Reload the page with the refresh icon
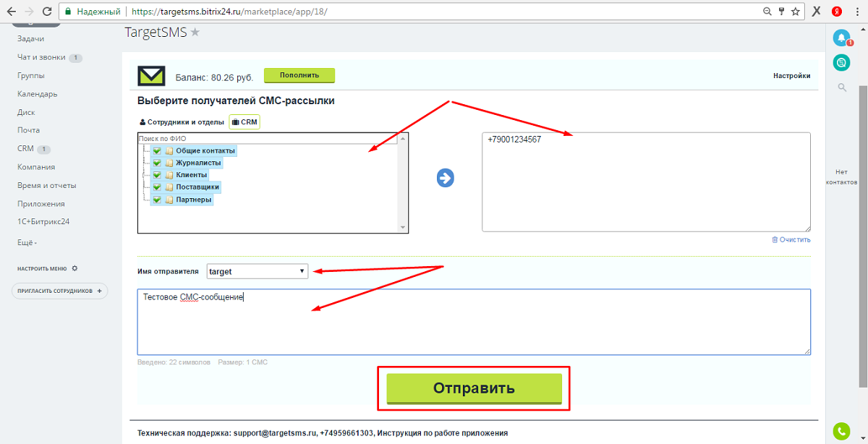Image resolution: width=868 pixels, height=444 pixels. pos(47,12)
